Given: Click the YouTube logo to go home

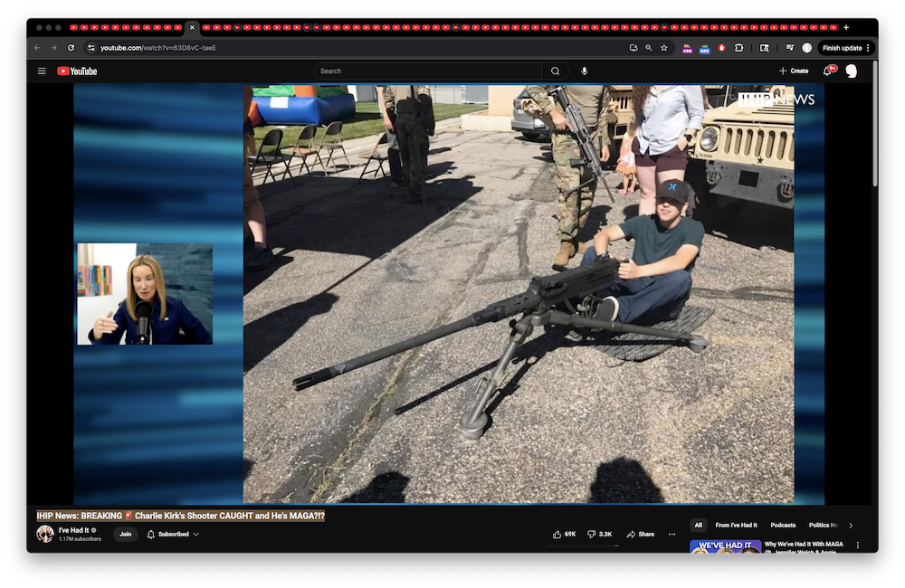Looking at the screenshot, I should 77,71.
